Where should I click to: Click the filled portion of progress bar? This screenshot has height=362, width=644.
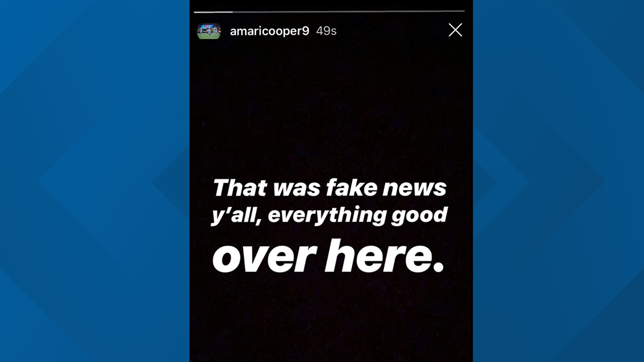pyautogui.click(x=213, y=11)
